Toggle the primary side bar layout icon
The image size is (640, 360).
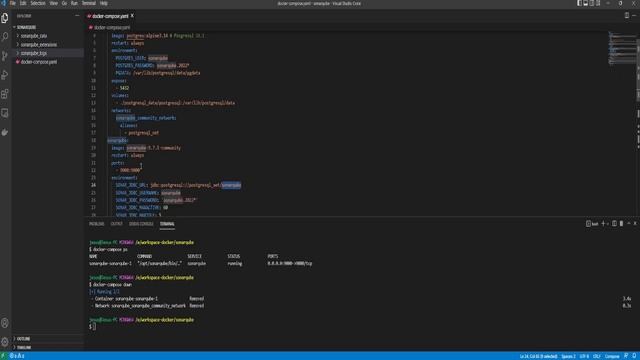[x=579, y=3]
